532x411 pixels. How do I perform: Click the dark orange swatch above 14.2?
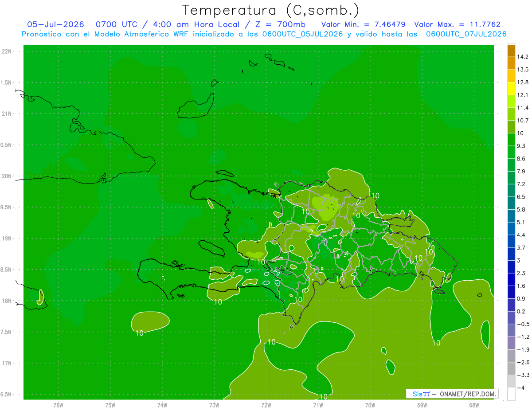tap(511, 51)
